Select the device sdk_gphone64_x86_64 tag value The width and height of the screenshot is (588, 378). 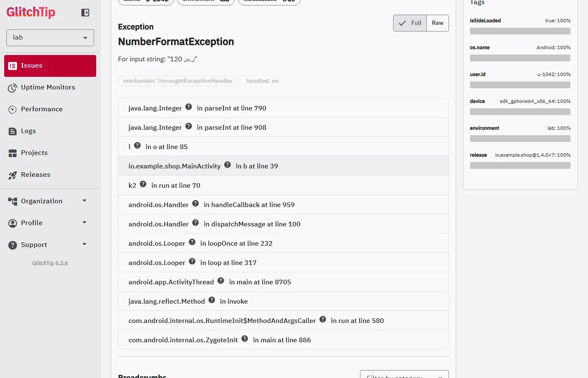pos(535,101)
